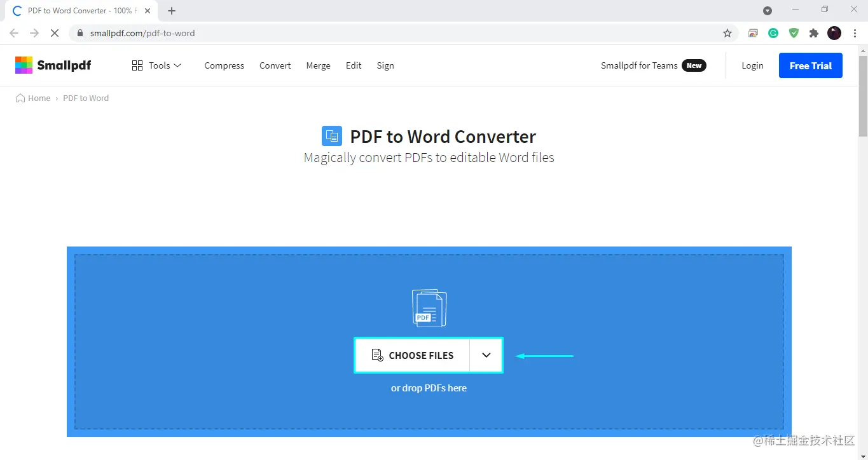This screenshot has height=460, width=868.
Task: Select the PDF to Word Converter tab
Action: click(81, 11)
